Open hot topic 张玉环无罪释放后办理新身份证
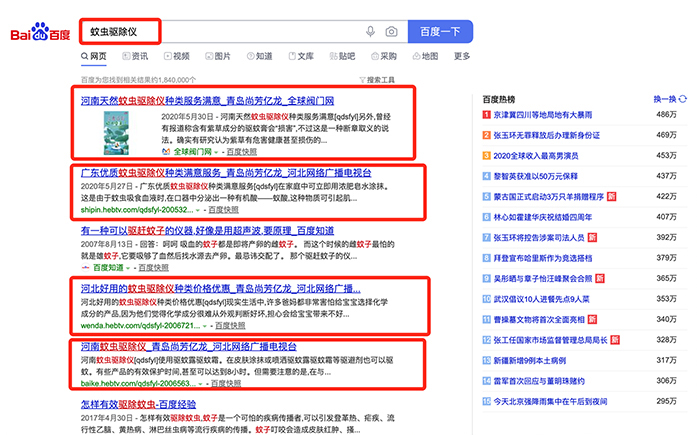 pyautogui.click(x=547, y=135)
